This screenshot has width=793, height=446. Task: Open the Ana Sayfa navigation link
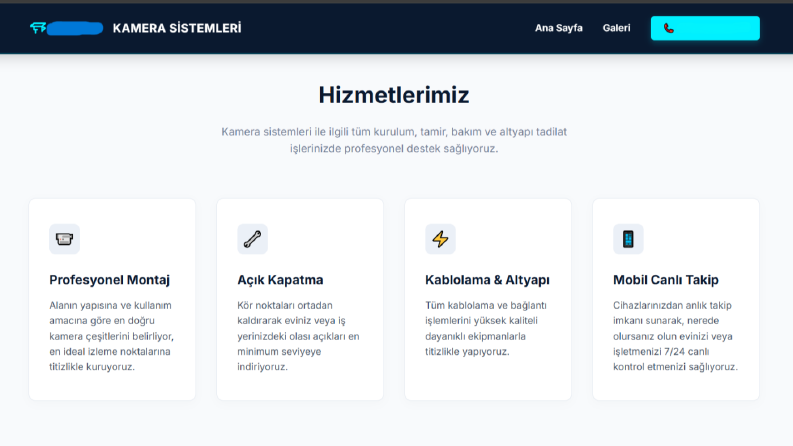pos(558,28)
